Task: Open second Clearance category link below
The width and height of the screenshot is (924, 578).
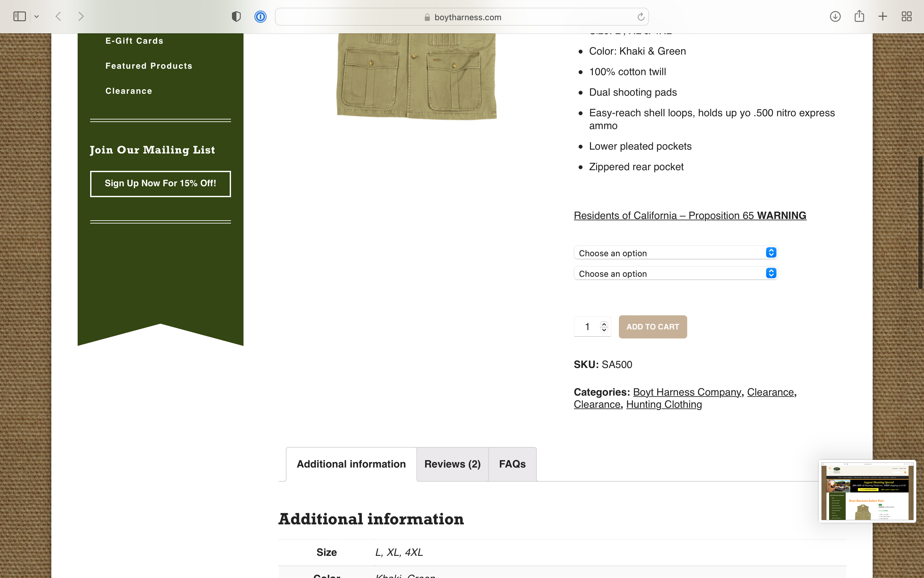Action: coord(597,405)
